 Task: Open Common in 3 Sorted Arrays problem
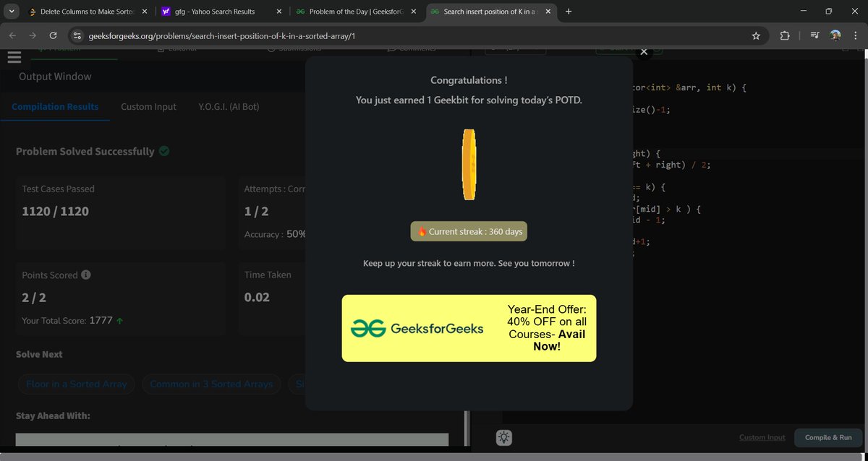pyautogui.click(x=211, y=384)
